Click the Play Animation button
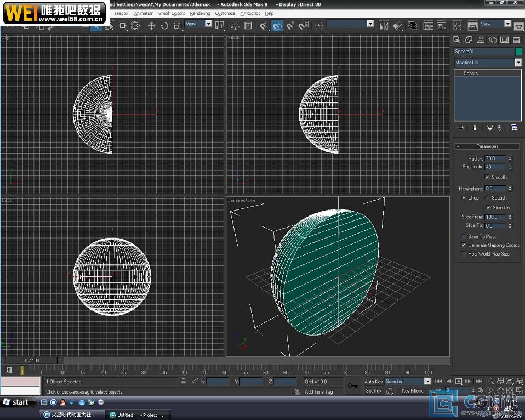 tap(459, 381)
